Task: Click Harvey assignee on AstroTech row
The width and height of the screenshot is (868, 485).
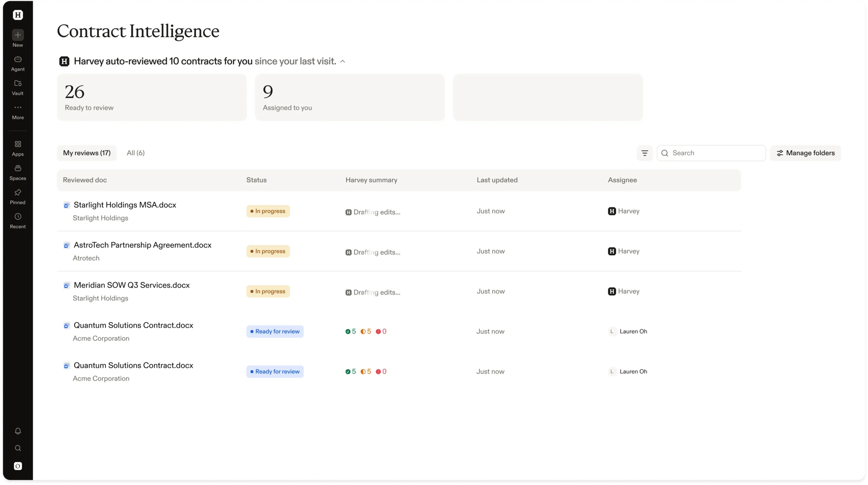Action: click(624, 251)
